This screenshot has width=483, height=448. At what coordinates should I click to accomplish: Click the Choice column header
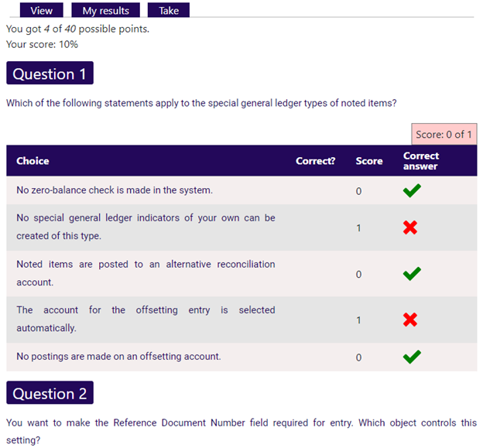[x=33, y=161]
